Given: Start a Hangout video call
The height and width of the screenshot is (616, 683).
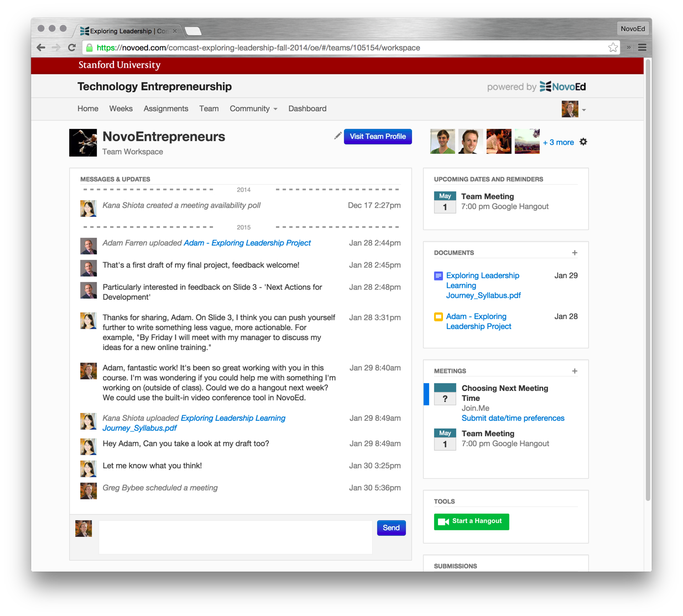Looking at the screenshot, I should (471, 521).
